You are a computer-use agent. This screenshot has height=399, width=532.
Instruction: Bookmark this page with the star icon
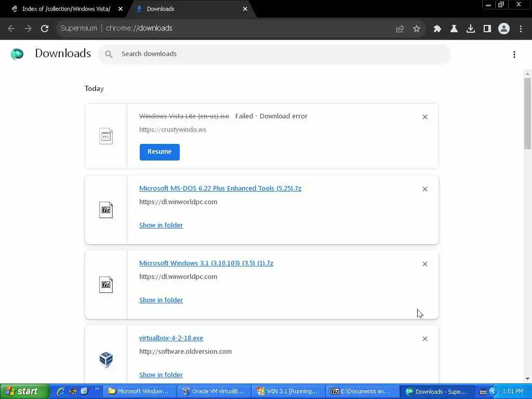tap(417, 29)
